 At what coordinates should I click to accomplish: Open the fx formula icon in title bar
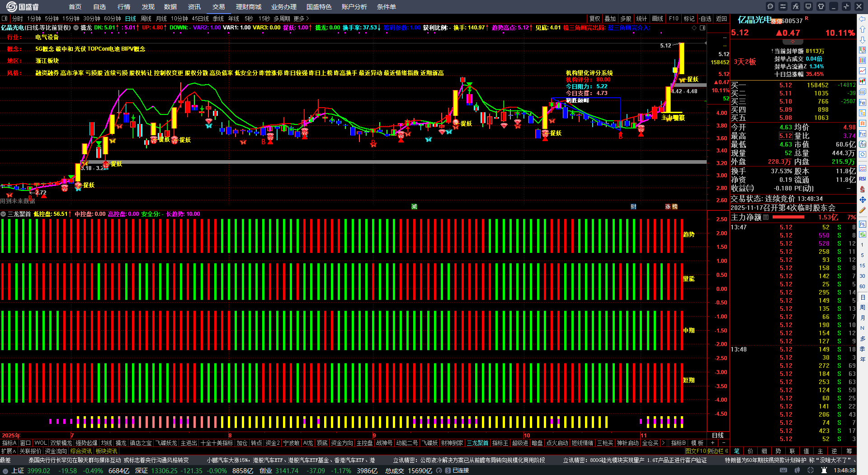point(796,6)
